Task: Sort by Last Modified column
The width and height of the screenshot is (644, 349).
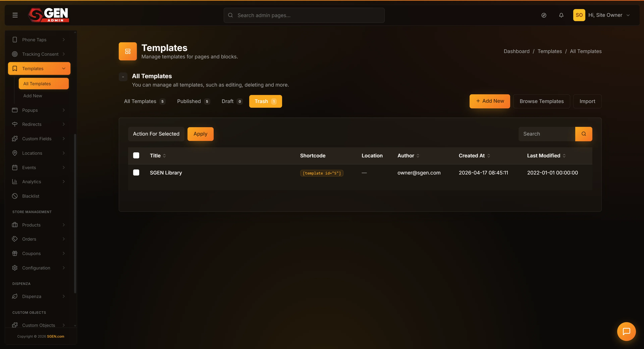Action: coord(546,155)
